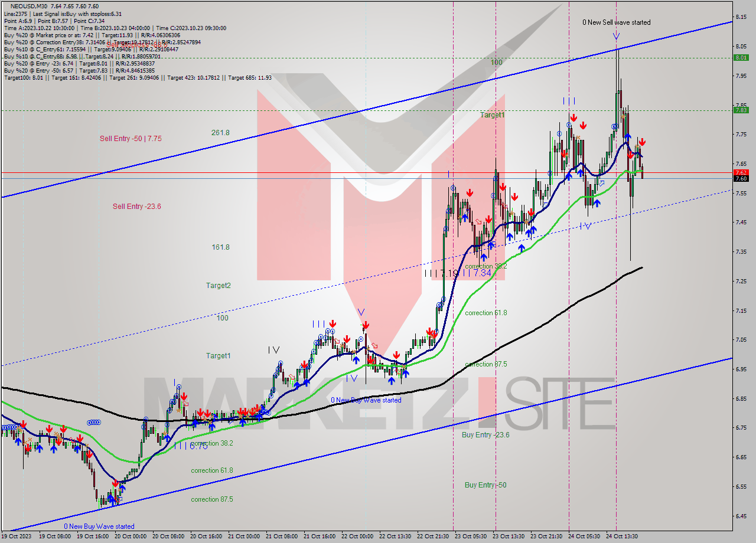Click the '24 Oct 13:30' time axis label
The width and height of the screenshot is (756, 543).
pos(622,537)
